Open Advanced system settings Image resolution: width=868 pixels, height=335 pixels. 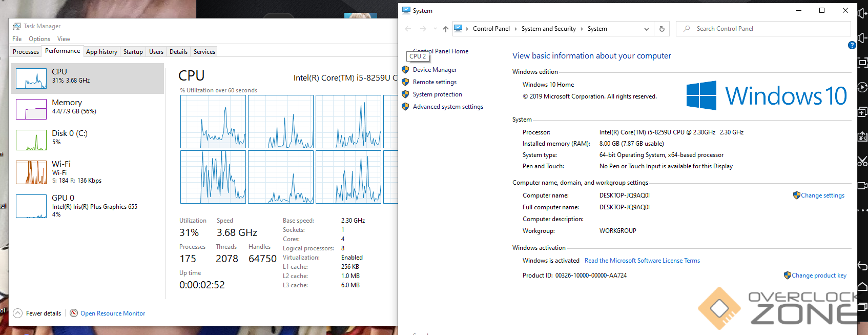(448, 107)
